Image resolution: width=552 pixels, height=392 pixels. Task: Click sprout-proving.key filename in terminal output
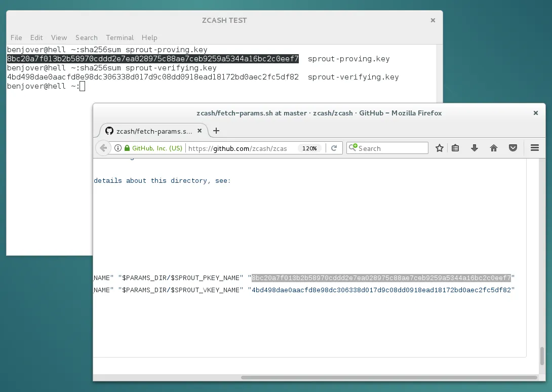point(348,59)
